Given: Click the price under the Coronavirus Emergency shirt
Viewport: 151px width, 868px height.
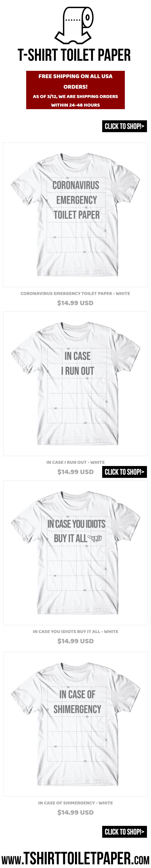Looking at the screenshot, I should pyautogui.click(x=75, y=303).
